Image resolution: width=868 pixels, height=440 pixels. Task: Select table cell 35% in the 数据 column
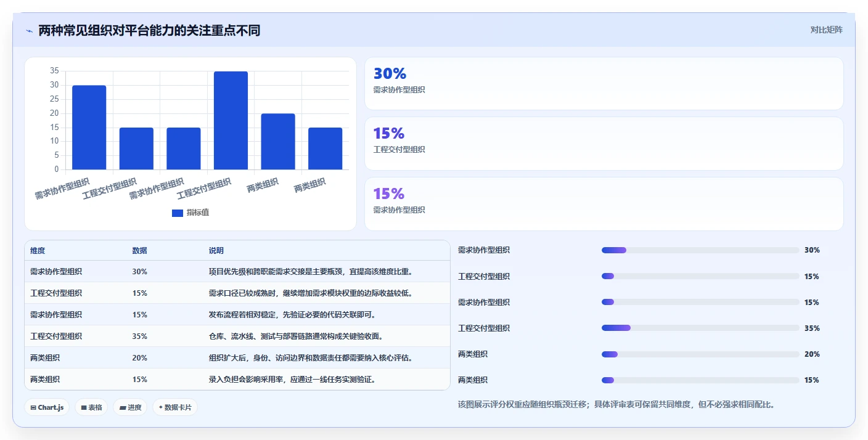140,336
